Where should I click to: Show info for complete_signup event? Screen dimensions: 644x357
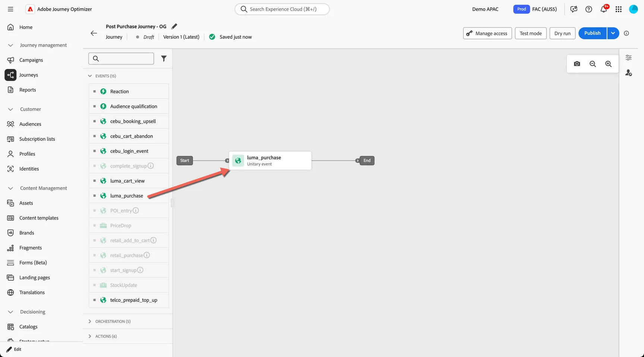click(x=151, y=166)
